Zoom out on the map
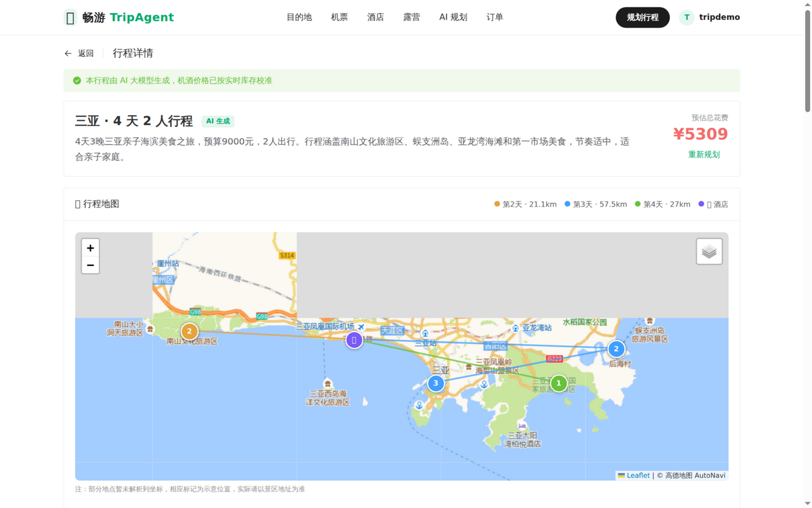Viewport: 812px width, 508px height. click(90, 265)
